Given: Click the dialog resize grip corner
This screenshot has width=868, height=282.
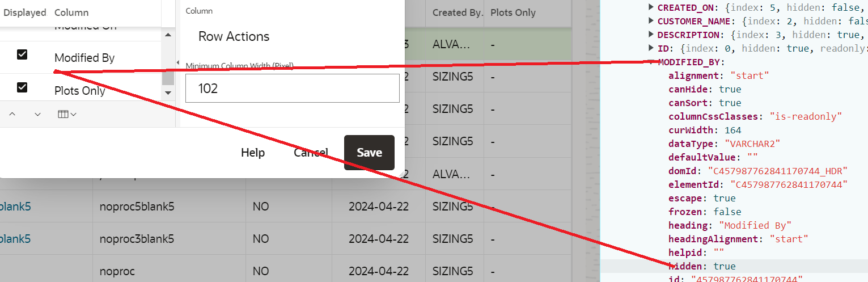Looking at the screenshot, I should click(x=401, y=174).
